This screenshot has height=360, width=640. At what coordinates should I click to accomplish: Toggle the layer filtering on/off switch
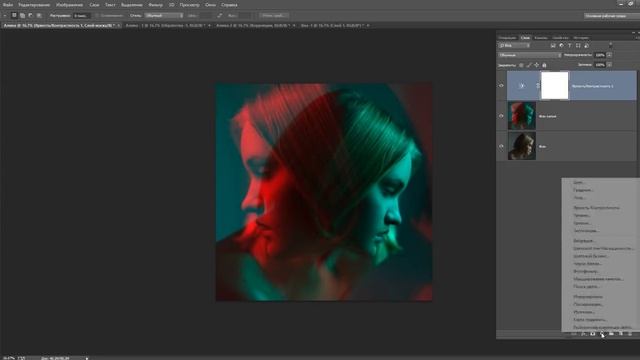(x=611, y=45)
